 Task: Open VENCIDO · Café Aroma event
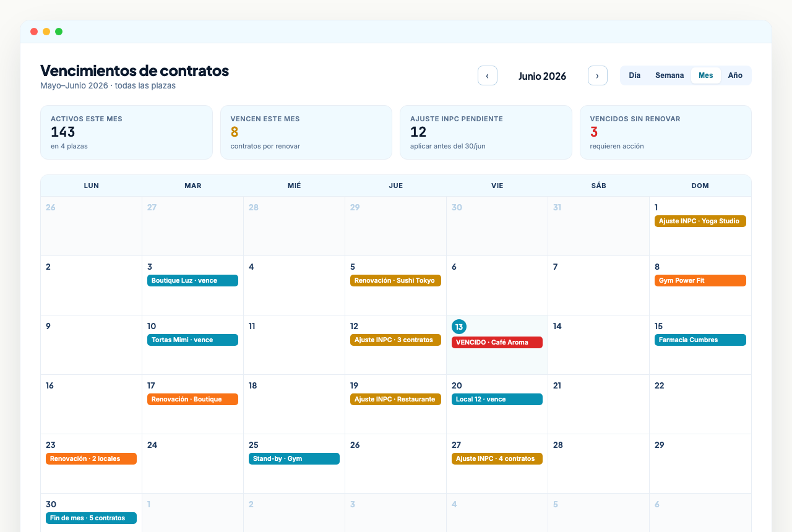point(497,342)
